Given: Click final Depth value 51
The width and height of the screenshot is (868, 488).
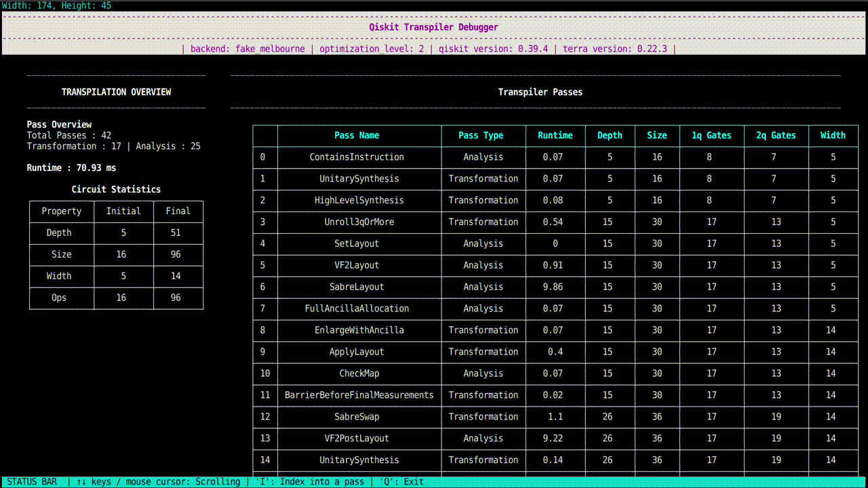Looking at the screenshot, I should tap(176, 233).
